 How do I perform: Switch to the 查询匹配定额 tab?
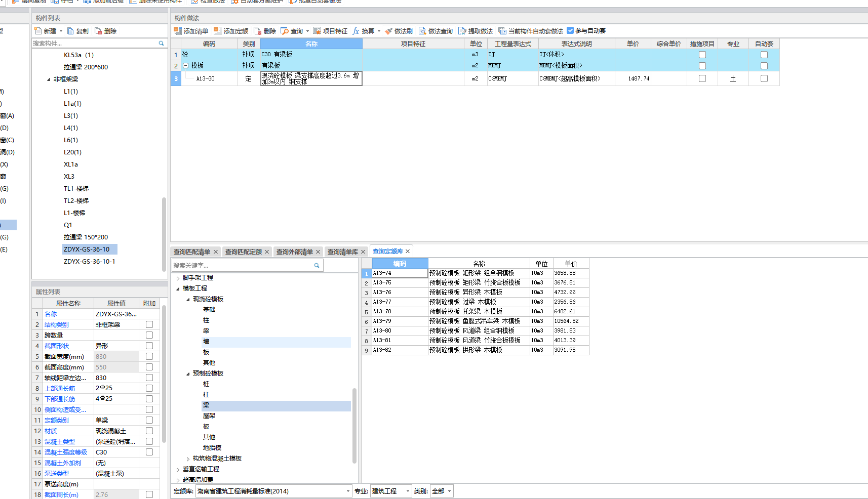(x=243, y=252)
